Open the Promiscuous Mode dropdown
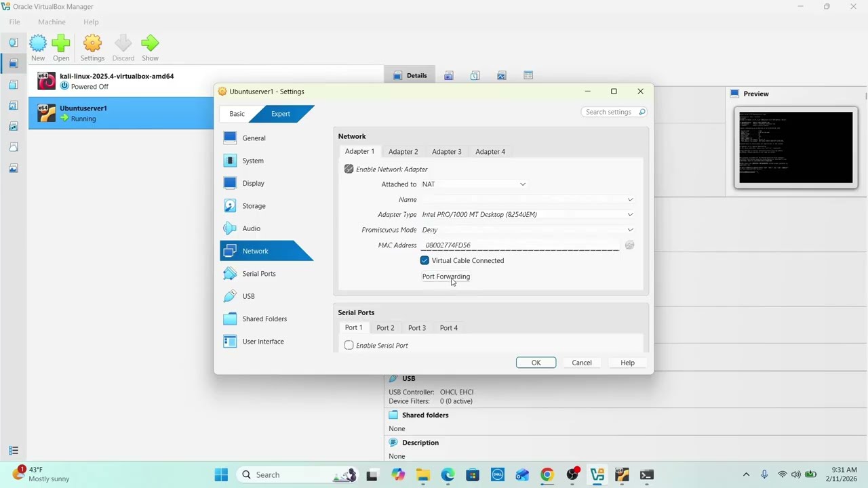Viewport: 868px width, 488px height. (x=528, y=230)
